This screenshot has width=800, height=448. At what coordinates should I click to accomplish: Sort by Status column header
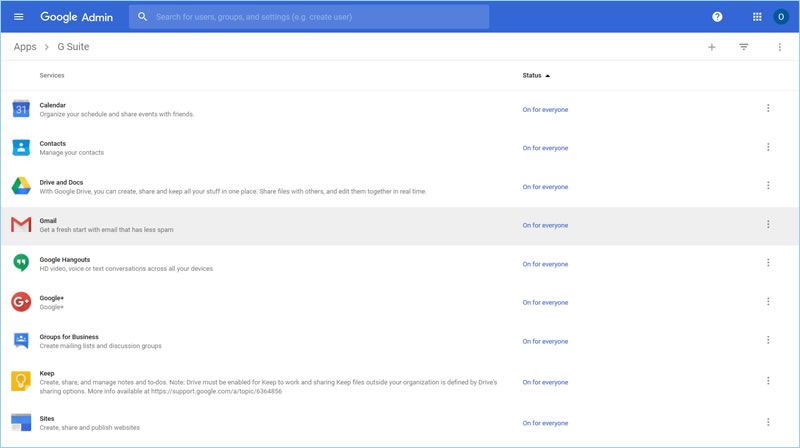coord(536,76)
